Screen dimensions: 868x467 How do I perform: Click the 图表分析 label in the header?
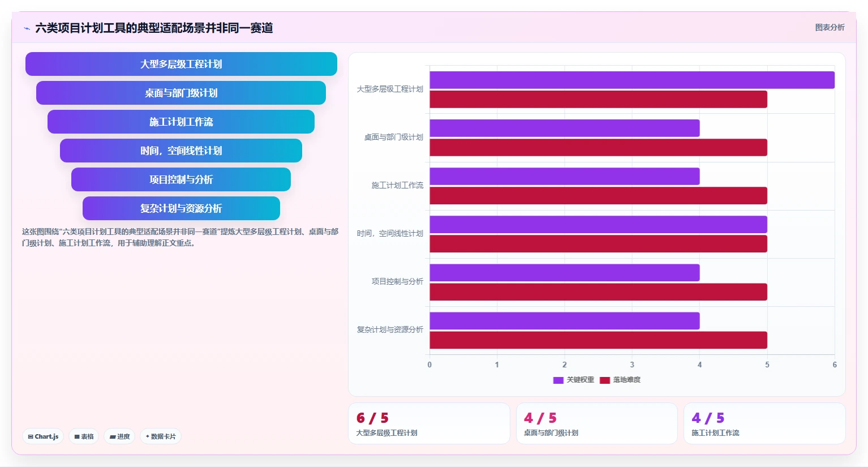pos(830,27)
